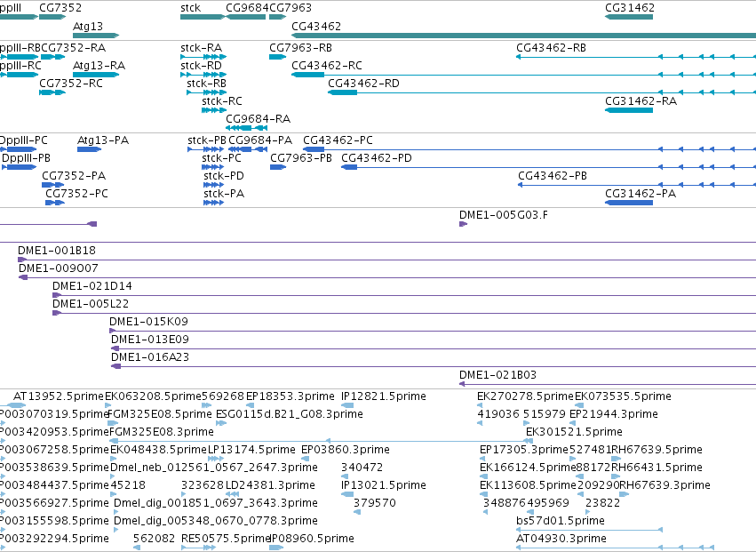Click EST label Dmel_dig_001851_0697_3643.3prime
Viewport: 756px width, 552px height.
[x=216, y=504]
